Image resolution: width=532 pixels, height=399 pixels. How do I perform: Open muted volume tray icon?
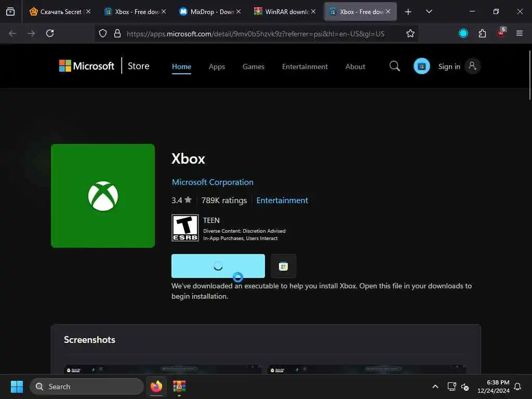click(x=465, y=387)
